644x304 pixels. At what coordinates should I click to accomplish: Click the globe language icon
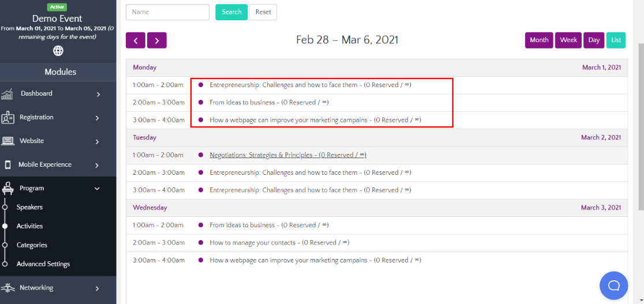[x=58, y=51]
